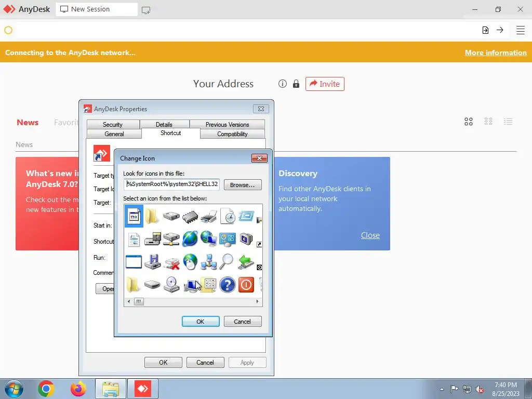This screenshot has width=532, height=399.
Task: Choose the open folder icon in bottom row
Action: pos(134,285)
